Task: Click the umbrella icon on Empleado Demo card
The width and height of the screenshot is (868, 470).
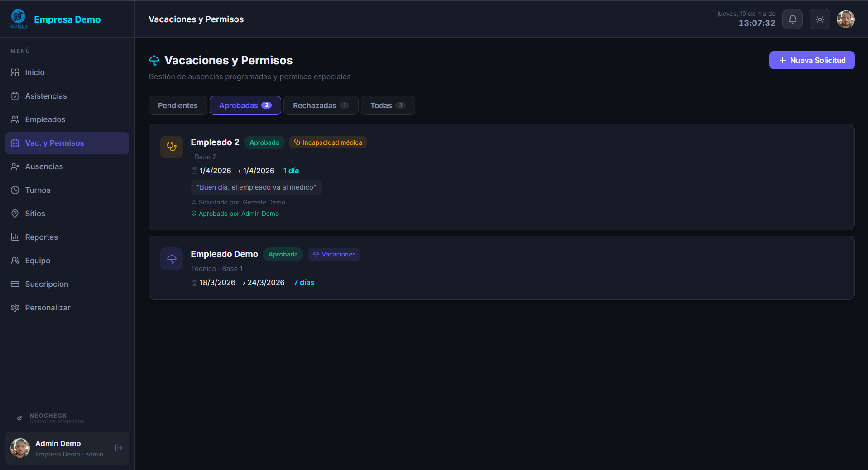Action: [x=172, y=259]
